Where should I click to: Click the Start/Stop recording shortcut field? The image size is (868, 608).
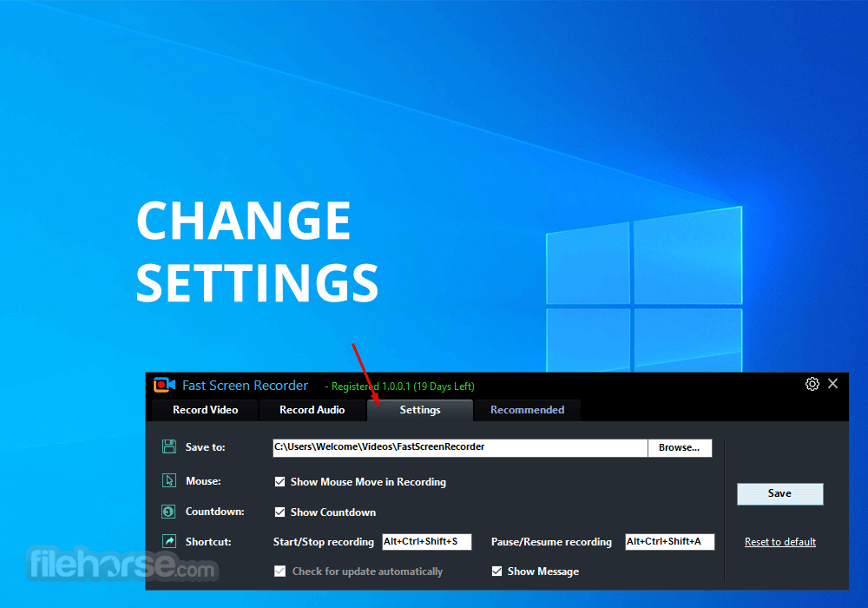(x=427, y=541)
